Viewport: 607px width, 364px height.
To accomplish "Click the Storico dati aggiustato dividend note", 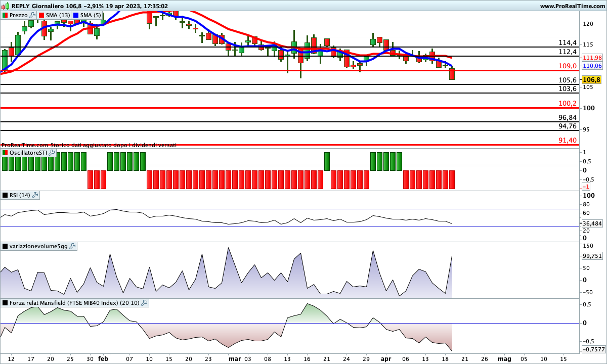I will coord(113,145).
